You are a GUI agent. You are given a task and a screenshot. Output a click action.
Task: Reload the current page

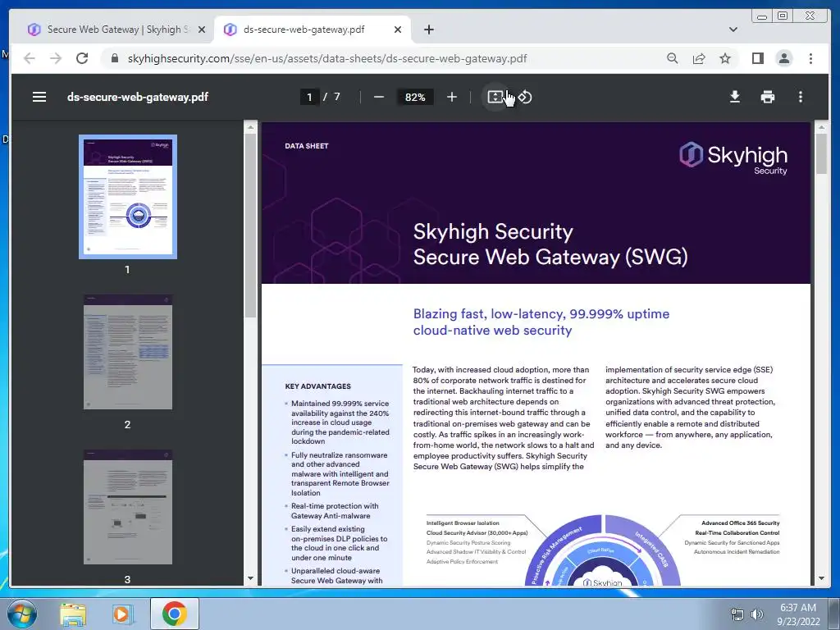click(82, 58)
